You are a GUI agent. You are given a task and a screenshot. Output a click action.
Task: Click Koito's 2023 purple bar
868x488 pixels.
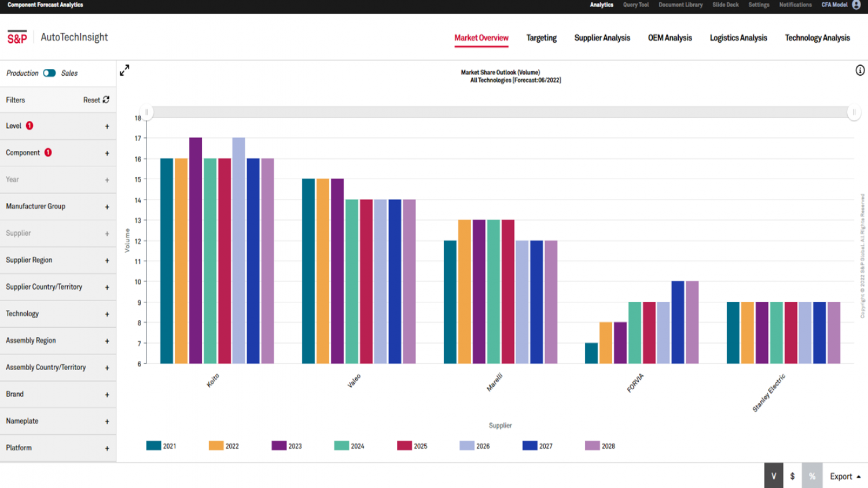point(196,250)
